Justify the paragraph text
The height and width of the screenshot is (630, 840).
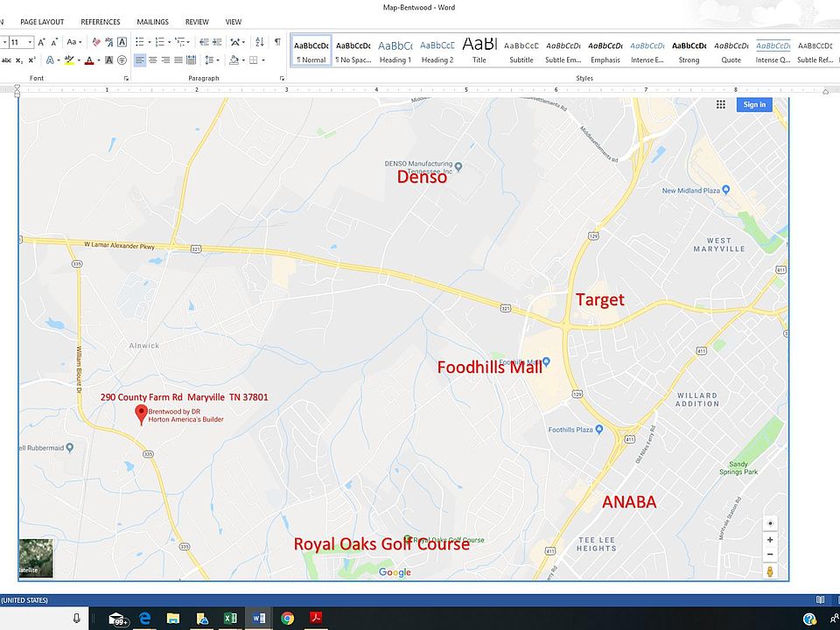point(178,60)
